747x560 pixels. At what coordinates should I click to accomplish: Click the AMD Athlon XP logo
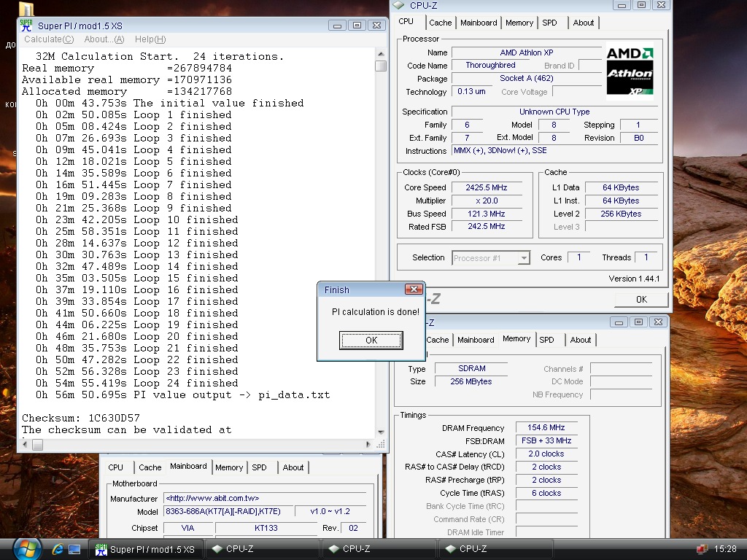click(630, 71)
